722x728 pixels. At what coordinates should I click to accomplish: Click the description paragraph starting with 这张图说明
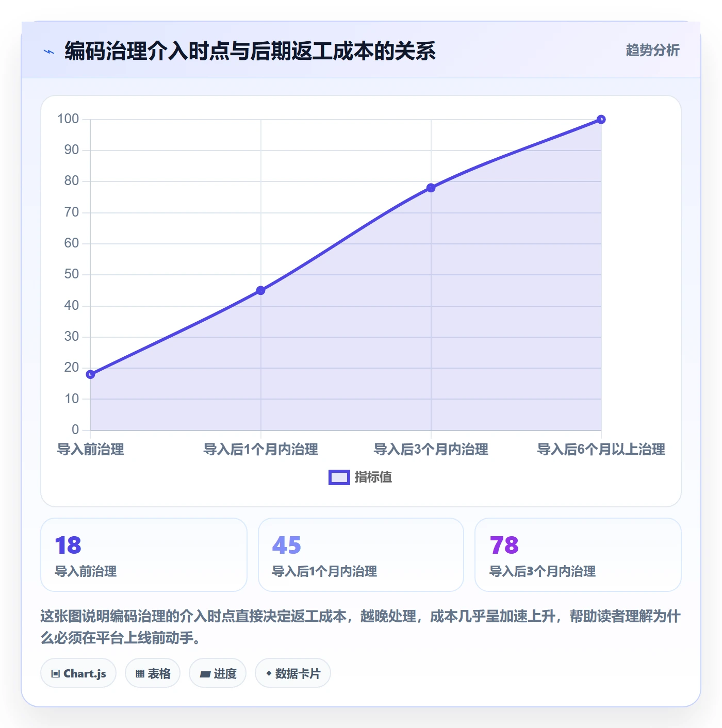tap(360, 627)
